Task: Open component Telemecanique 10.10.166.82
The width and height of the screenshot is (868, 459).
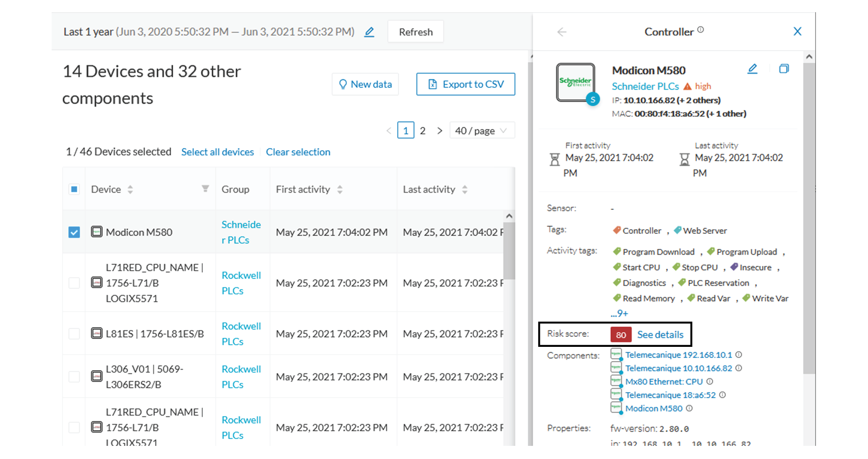Action: (678, 368)
